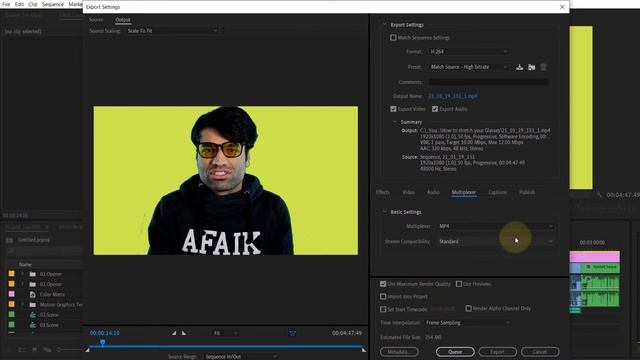Expand the first 03.Opener bin
The height and width of the screenshot is (360, 640).
pyautogui.click(x=22, y=274)
